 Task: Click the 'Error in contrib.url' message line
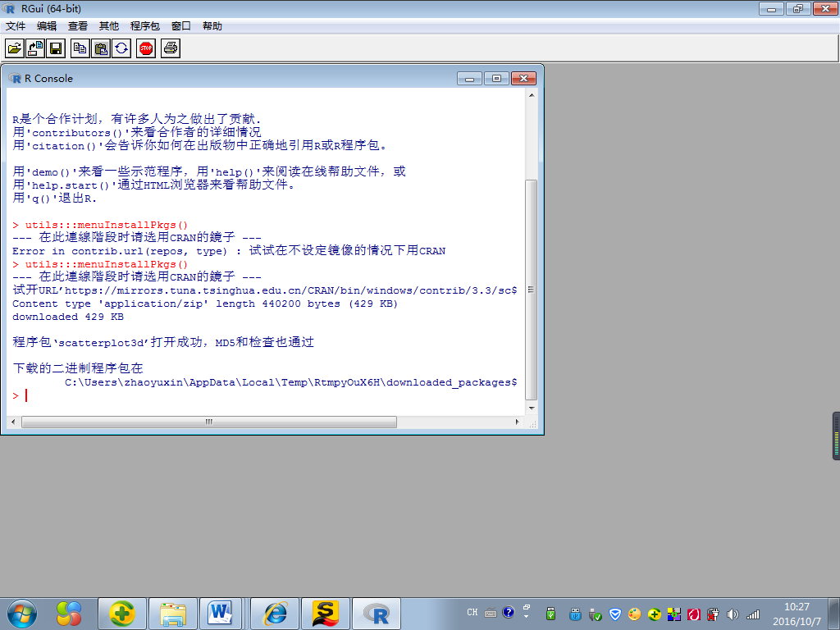pos(229,251)
